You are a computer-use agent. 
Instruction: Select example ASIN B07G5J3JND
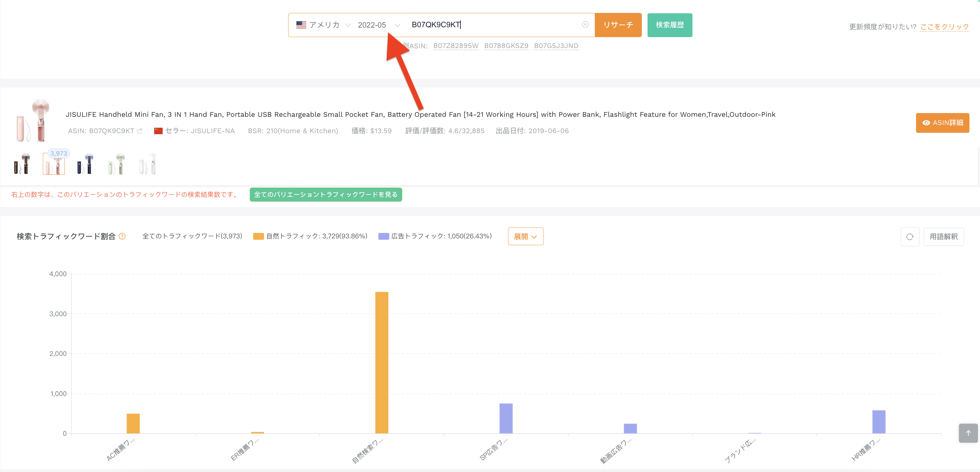[556, 46]
